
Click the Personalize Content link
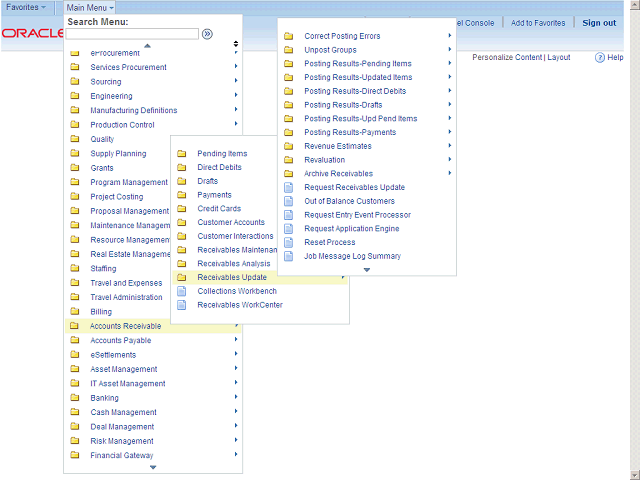pos(507,58)
